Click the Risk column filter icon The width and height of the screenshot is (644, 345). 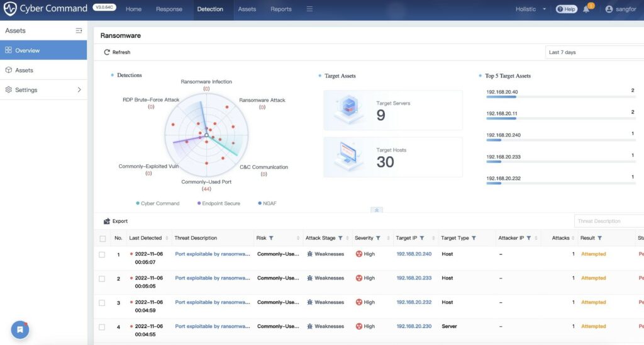271,238
